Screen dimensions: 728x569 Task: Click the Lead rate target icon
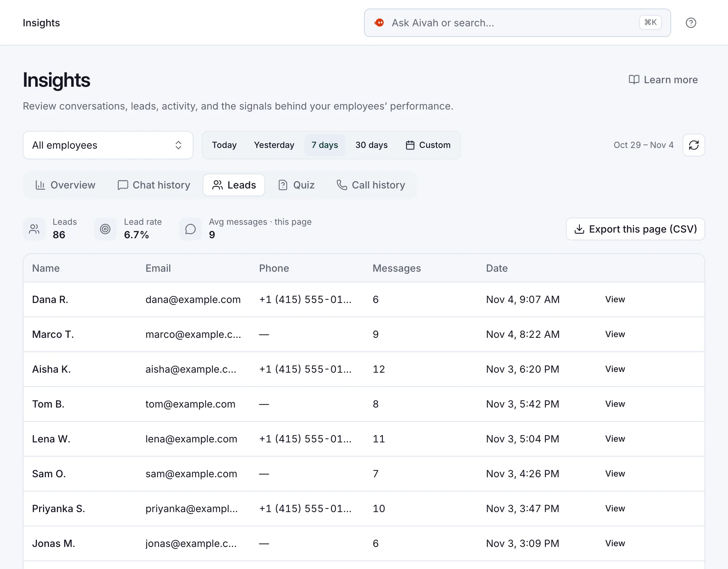pos(105,229)
